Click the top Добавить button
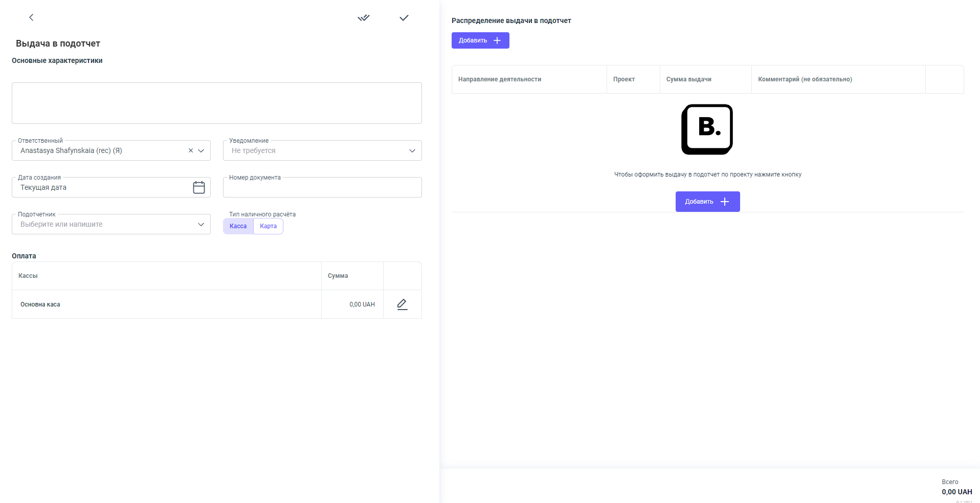Viewport: 980px width, 503px height. [x=480, y=40]
